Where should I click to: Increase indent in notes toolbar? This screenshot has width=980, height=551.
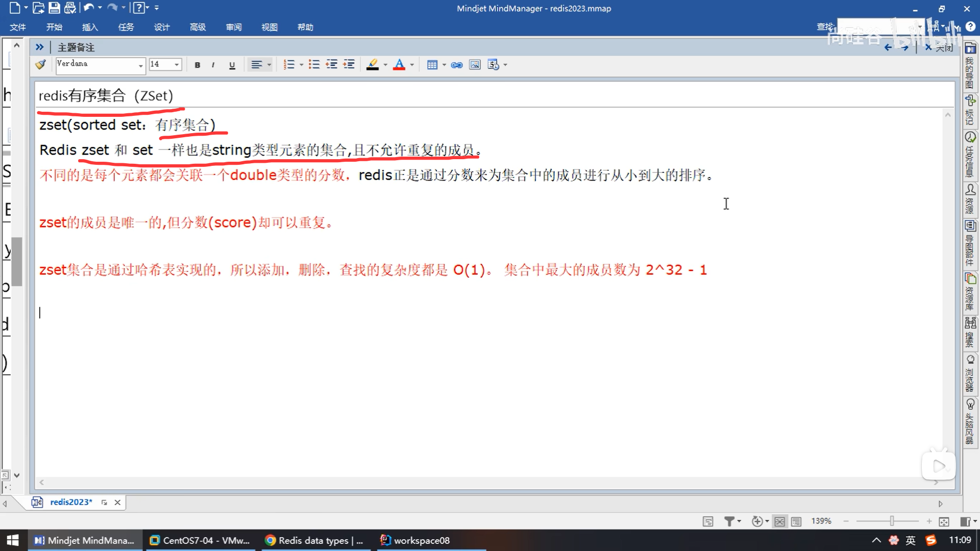[349, 65]
